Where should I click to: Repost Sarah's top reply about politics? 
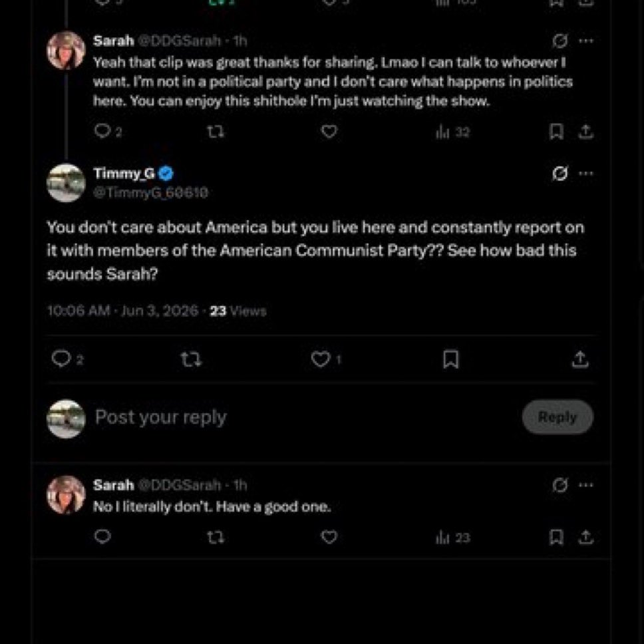click(x=216, y=132)
